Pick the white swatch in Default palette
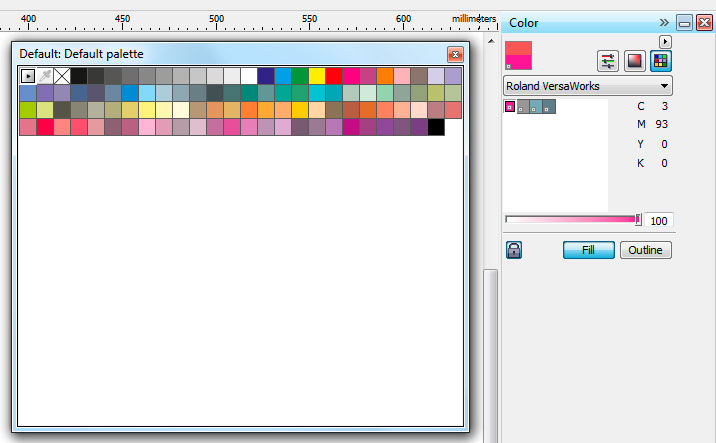716x443 pixels. pos(249,76)
